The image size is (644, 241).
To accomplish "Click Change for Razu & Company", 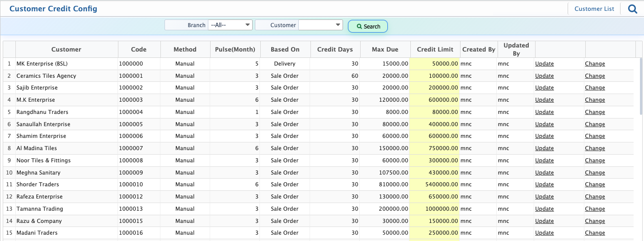I will click(x=595, y=221).
